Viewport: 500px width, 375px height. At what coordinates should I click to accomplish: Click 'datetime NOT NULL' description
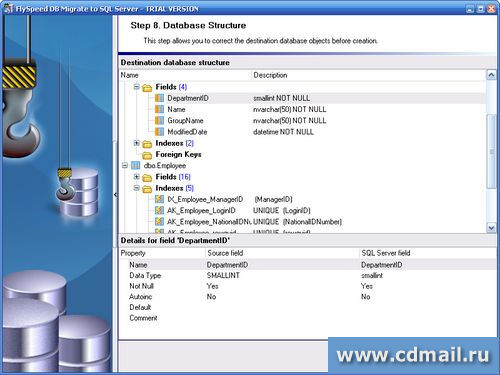point(283,132)
